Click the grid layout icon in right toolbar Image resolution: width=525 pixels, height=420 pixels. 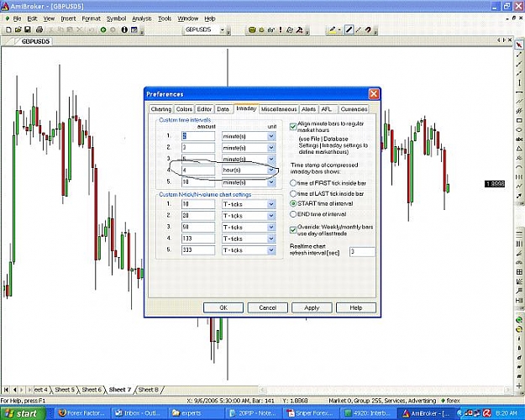519,272
